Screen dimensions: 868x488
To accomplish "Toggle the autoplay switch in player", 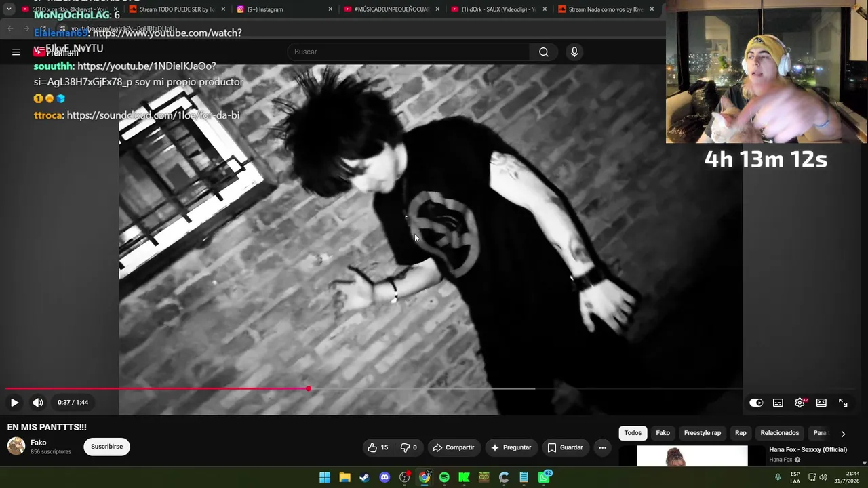I will (x=756, y=403).
